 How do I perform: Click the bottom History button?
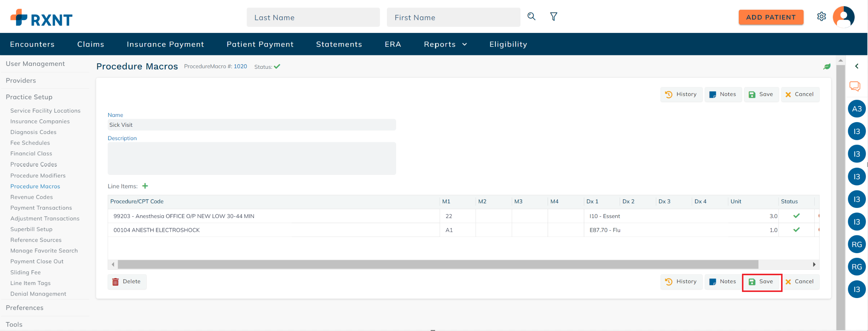click(x=681, y=282)
